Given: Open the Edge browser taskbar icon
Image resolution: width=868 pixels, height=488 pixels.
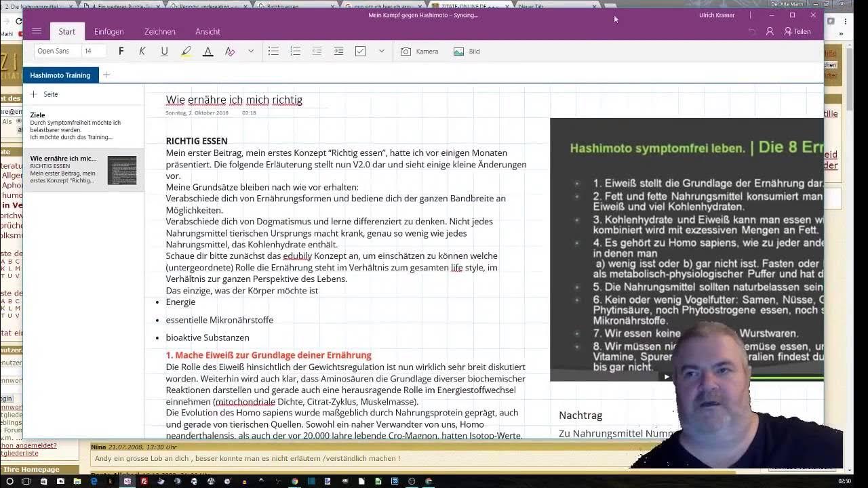Looking at the screenshot, I should [94, 481].
